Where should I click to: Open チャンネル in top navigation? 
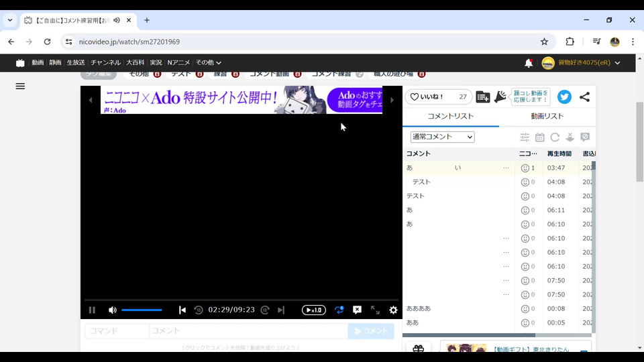click(105, 62)
